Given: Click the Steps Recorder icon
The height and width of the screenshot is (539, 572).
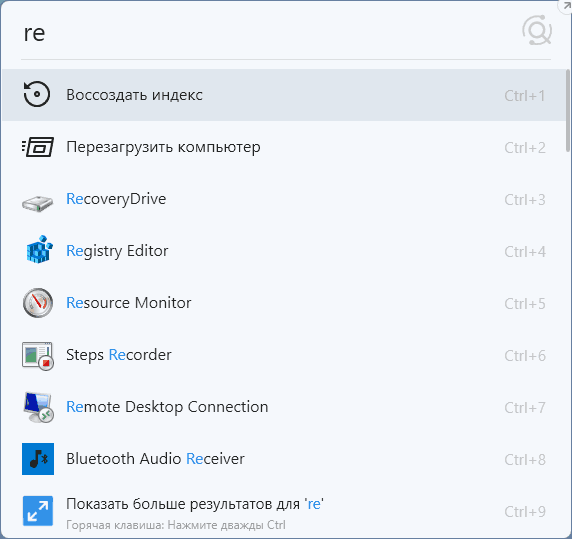Looking at the screenshot, I should (x=38, y=356).
